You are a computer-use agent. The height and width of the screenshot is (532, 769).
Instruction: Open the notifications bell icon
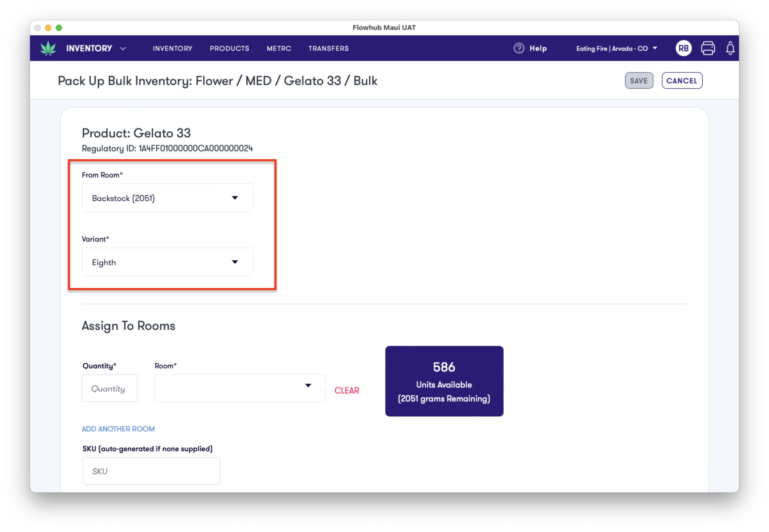tap(730, 48)
